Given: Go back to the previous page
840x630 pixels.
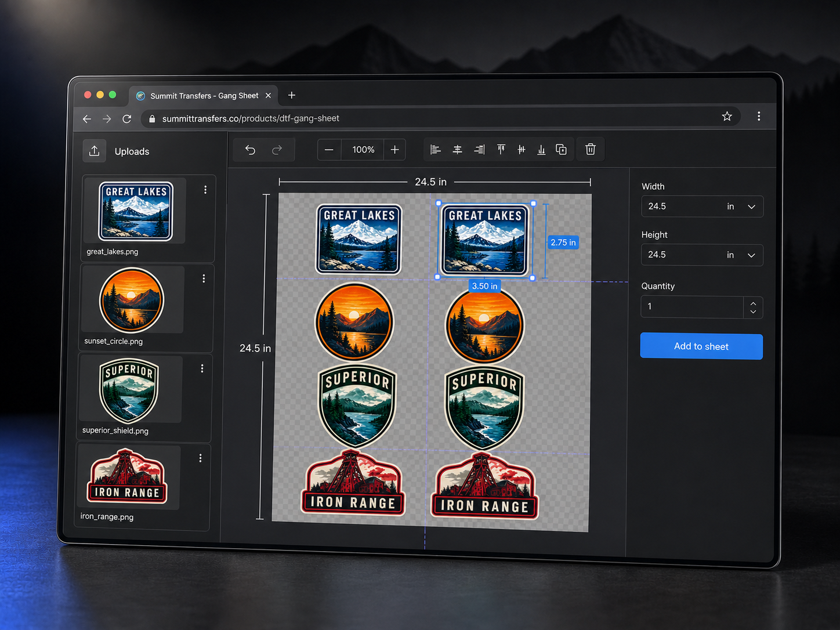Looking at the screenshot, I should coord(87,118).
